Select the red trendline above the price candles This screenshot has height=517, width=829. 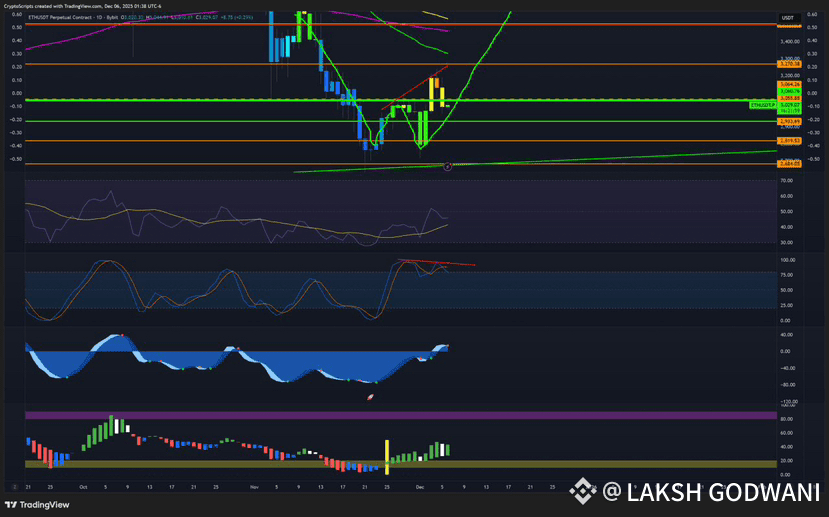(x=415, y=87)
